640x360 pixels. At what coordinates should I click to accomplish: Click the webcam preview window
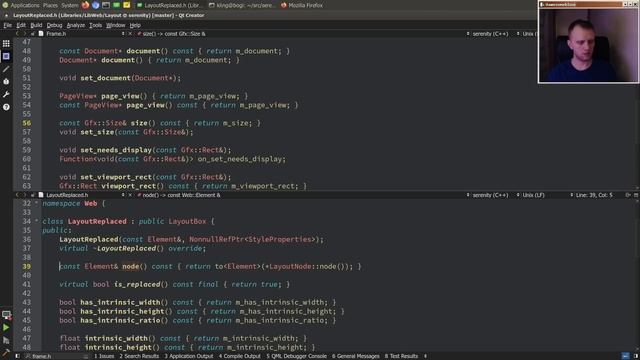(x=589, y=42)
